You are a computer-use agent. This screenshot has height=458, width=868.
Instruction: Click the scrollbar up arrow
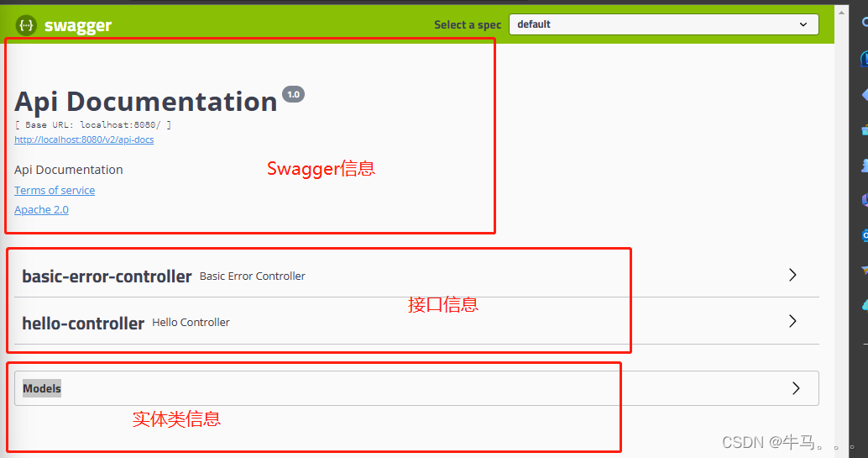click(842, 12)
